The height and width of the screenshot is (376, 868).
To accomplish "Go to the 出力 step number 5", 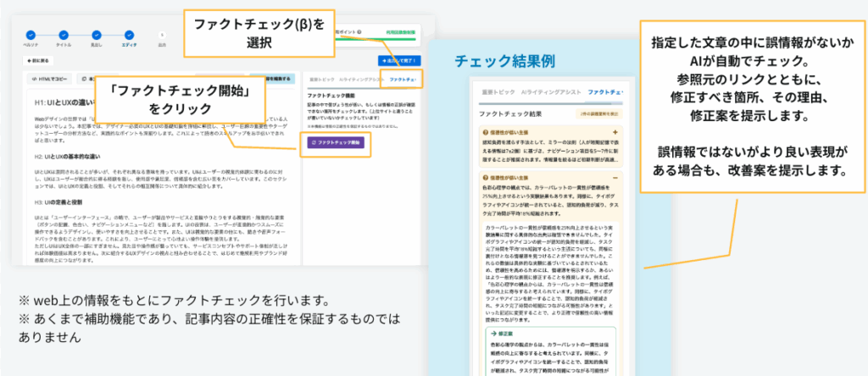I will pyautogui.click(x=162, y=35).
